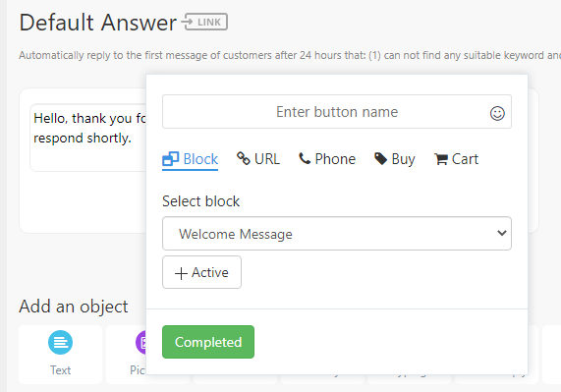Click the Default Answer heading
The image size is (561, 392).
[97, 23]
